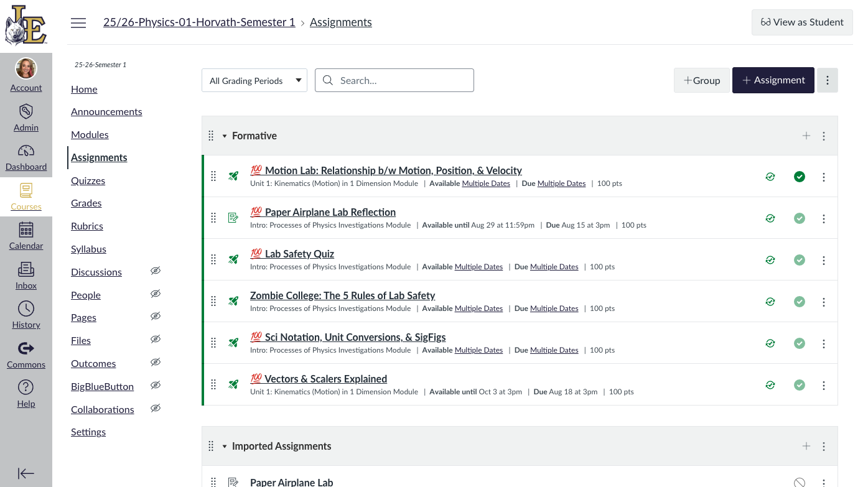Unpublish the Lab Safety Quiz
Screen dimensions: 868x487
point(800,261)
